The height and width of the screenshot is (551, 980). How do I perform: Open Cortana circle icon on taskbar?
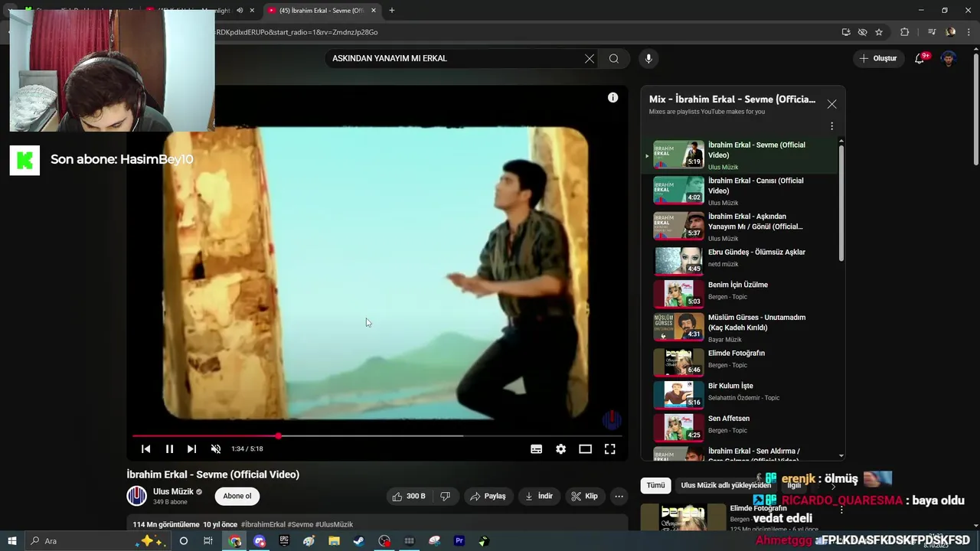pos(183,541)
